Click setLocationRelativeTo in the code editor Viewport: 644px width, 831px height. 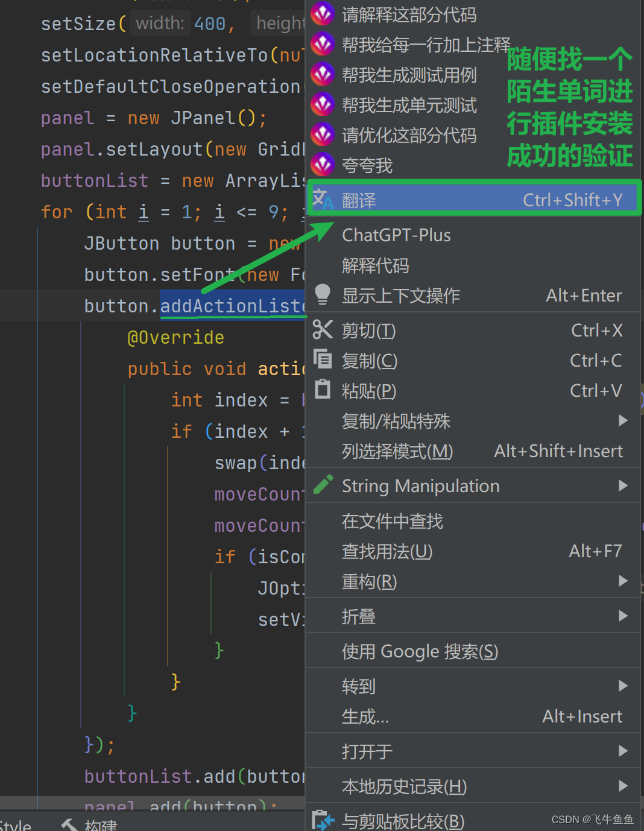click(x=153, y=55)
